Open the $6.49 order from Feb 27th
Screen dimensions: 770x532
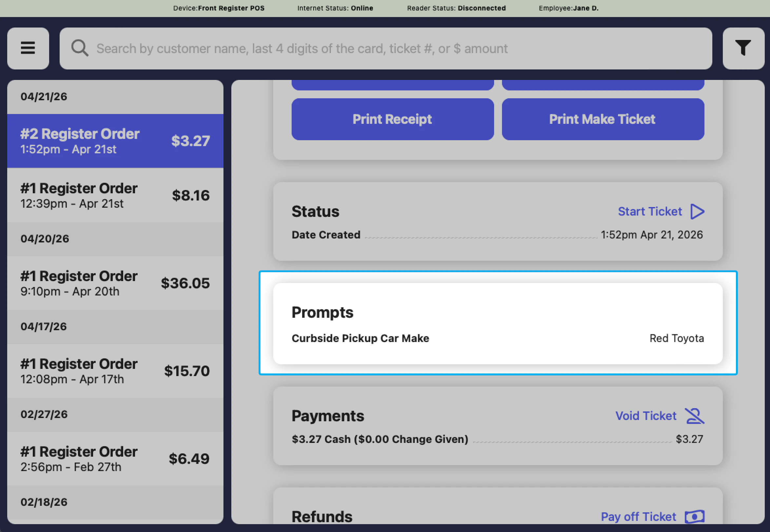(115, 458)
